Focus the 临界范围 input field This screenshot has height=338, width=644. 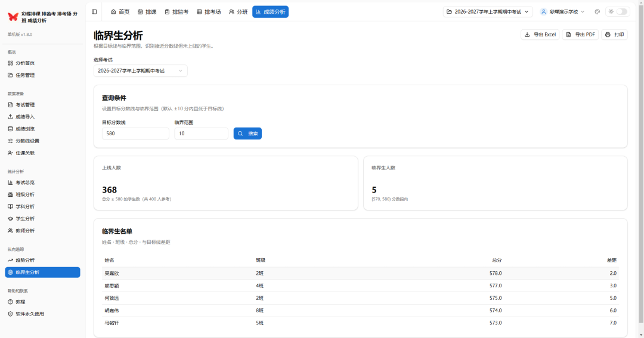point(202,134)
